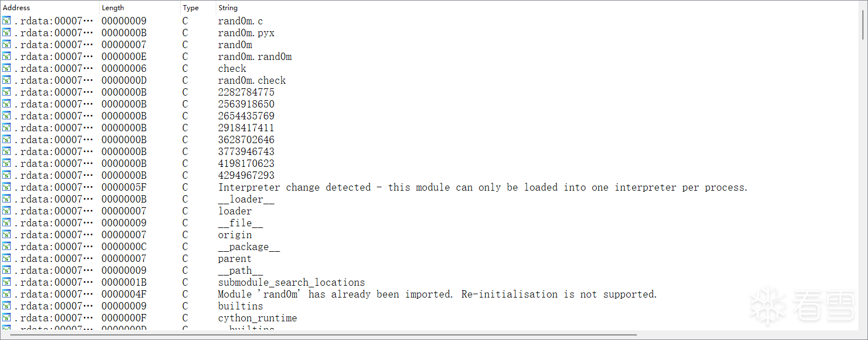Click the builtins string entry
The image size is (868, 340).
(241, 306)
